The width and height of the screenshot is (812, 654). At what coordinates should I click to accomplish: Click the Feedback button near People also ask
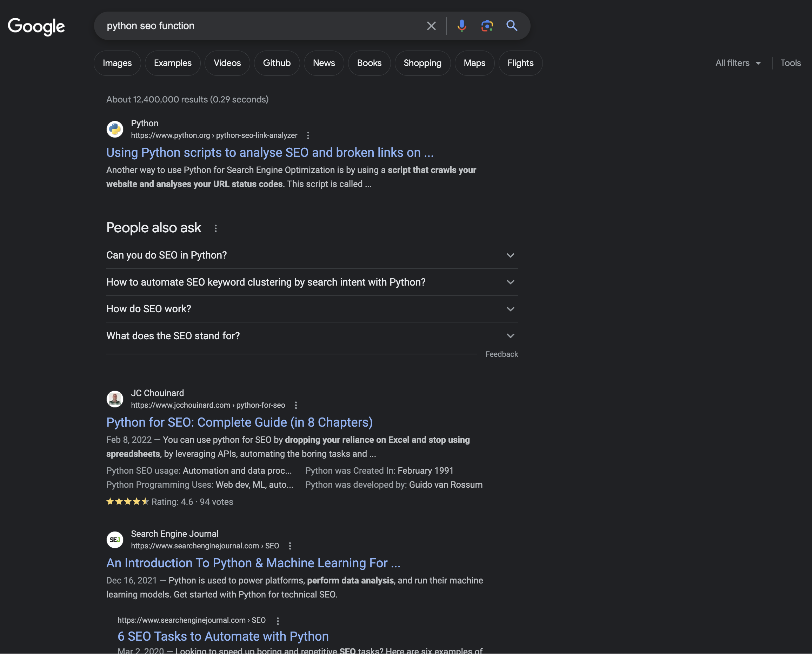point(502,354)
